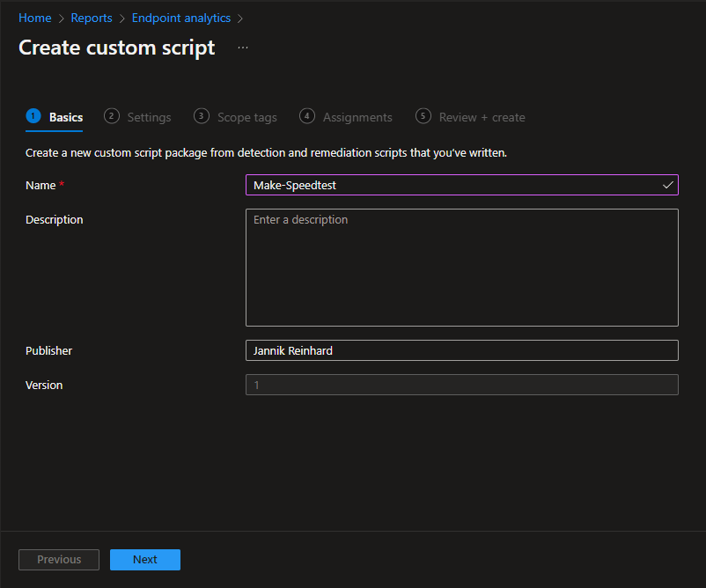
Task: Click inside the Description text area
Action: [461, 268]
